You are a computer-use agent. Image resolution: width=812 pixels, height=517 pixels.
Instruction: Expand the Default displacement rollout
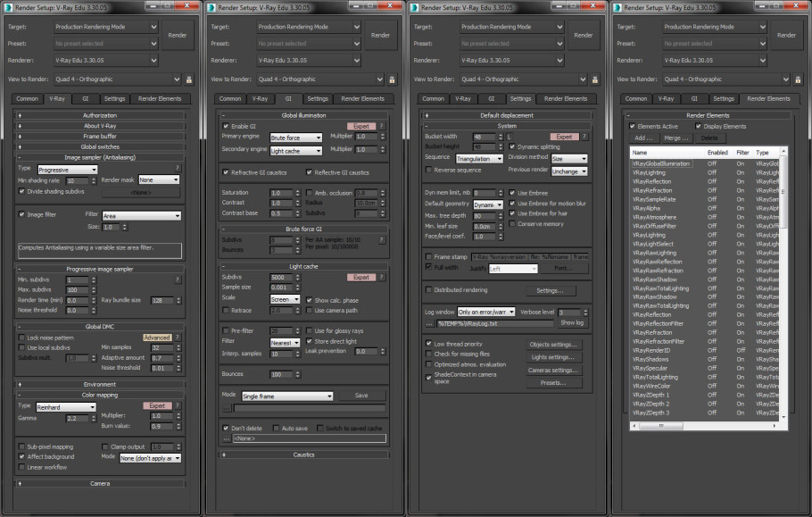click(x=507, y=115)
